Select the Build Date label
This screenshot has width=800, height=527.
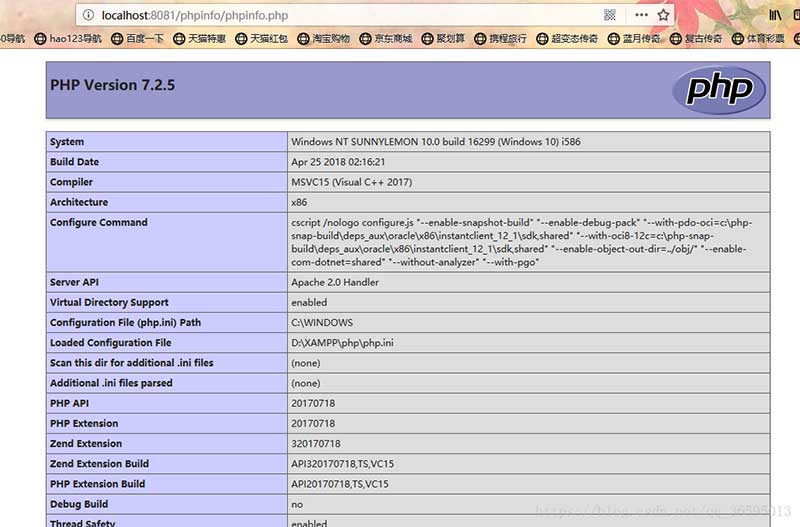74,162
